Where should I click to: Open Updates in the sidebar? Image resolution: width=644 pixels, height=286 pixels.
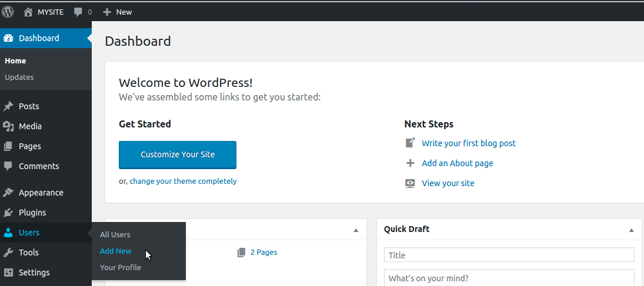[x=19, y=77]
